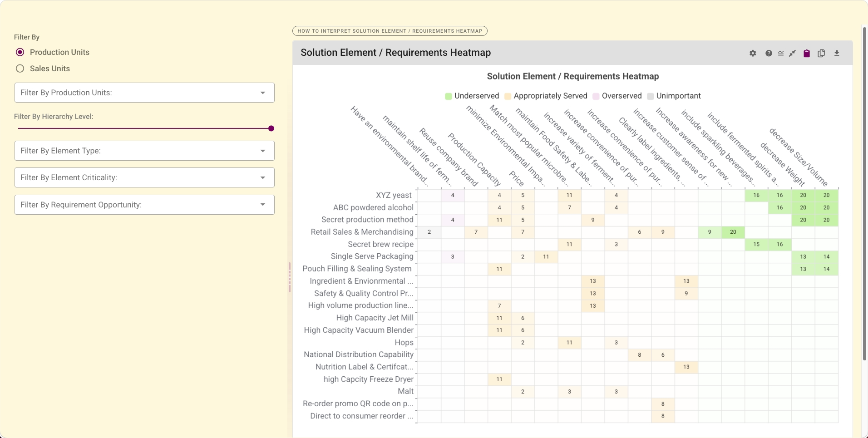Select Retail Sales & Merchandising row label

point(362,232)
